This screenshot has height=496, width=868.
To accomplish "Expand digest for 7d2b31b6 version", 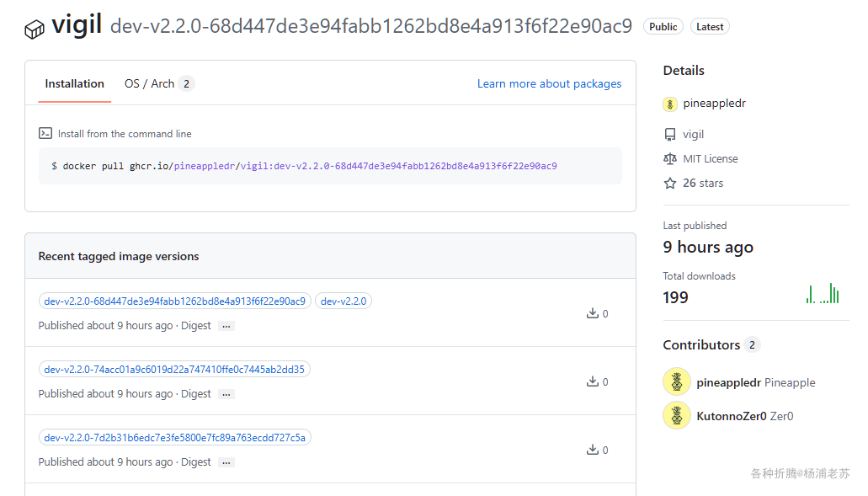I will coord(226,462).
